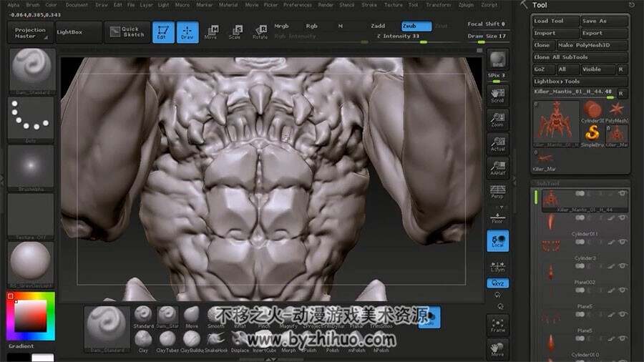Click the Frame icon on right shelf
The image size is (644, 362).
click(497, 326)
